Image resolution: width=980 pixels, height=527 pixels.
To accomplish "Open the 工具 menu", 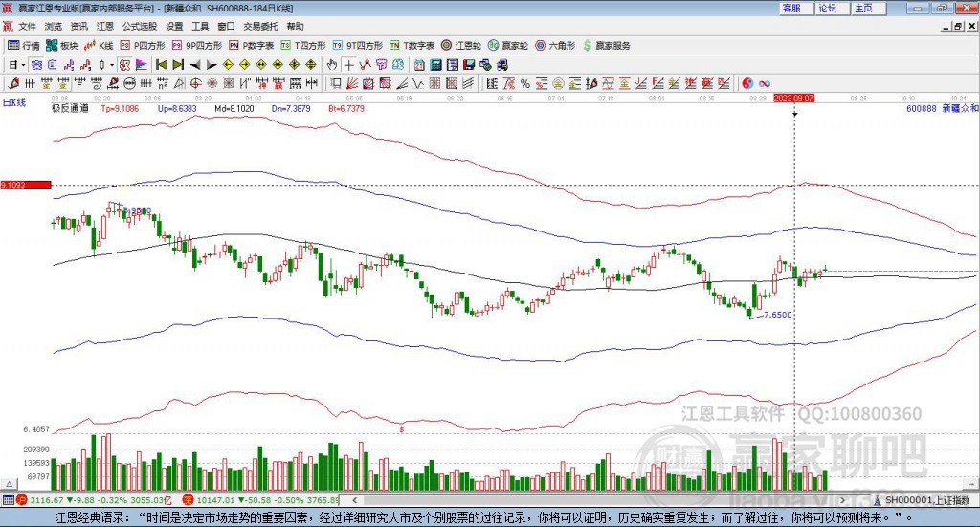I will (x=200, y=26).
